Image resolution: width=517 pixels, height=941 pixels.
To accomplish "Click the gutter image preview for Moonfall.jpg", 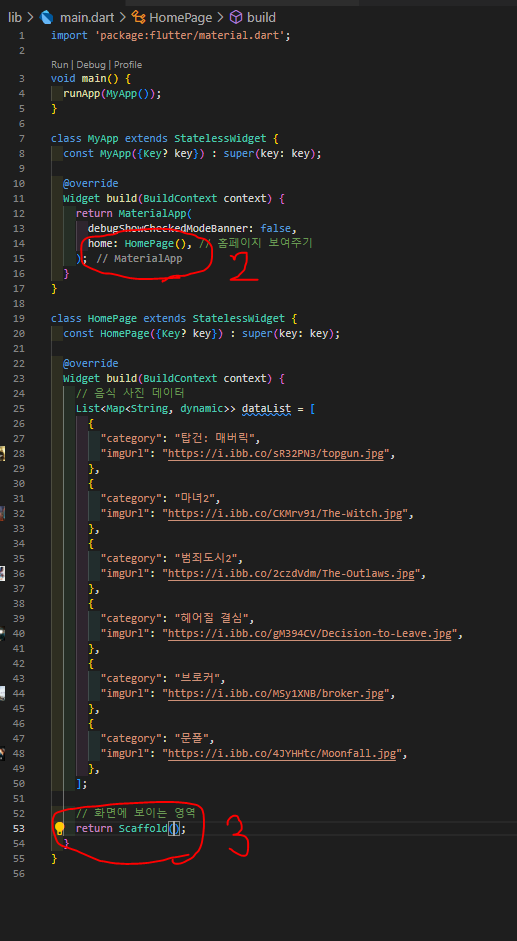I will (x=2, y=753).
